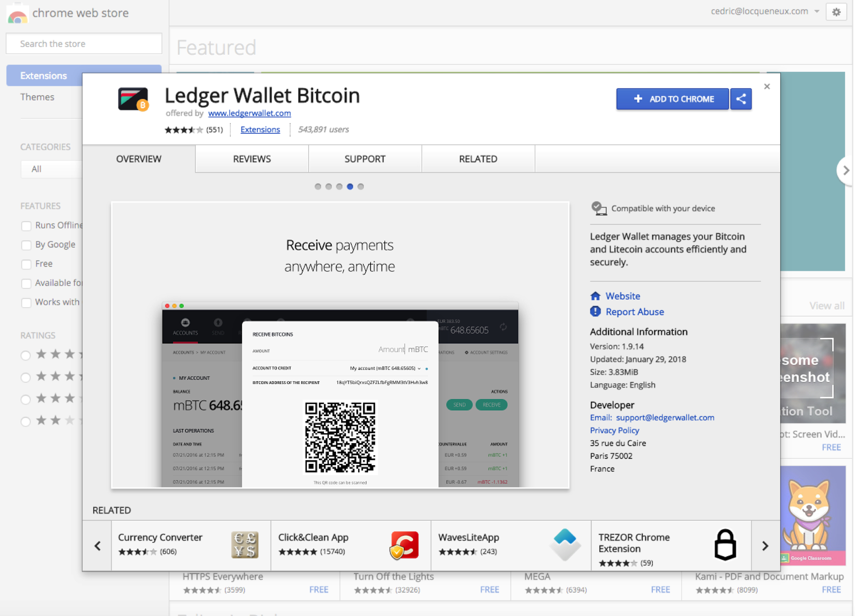This screenshot has width=855, height=616.
Task: Open the account dropdown for cedric@locqueneux.com
Action: pyautogui.click(x=765, y=12)
